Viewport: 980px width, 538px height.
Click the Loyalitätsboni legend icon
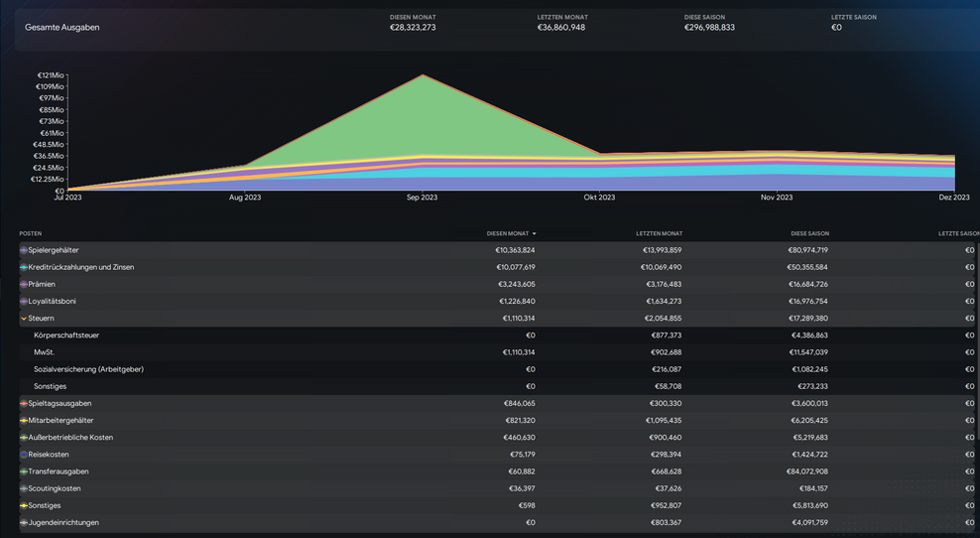24,301
